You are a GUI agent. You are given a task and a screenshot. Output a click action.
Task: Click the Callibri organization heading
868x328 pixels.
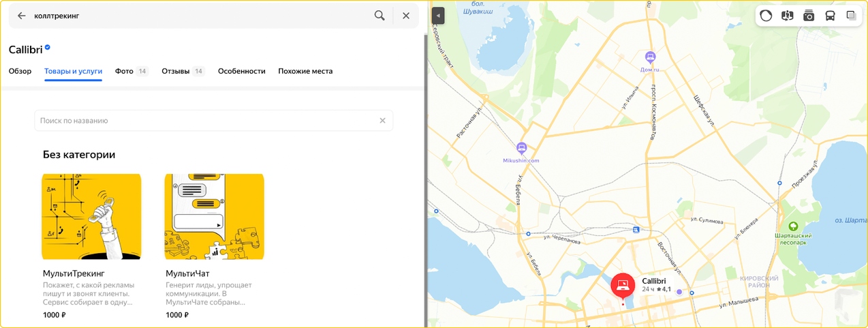click(x=25, y=49)
